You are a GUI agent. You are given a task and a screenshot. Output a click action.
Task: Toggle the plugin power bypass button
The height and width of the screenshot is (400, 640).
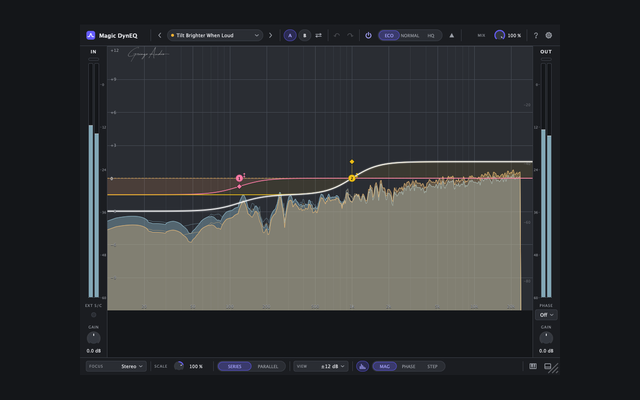368,36
